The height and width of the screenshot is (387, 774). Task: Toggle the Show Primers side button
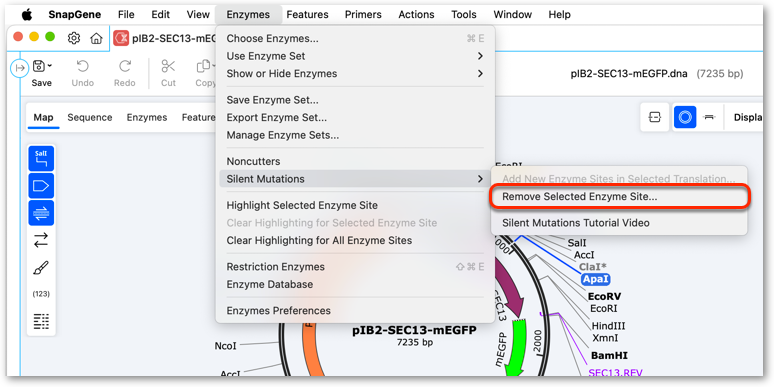tap(41, 213)
